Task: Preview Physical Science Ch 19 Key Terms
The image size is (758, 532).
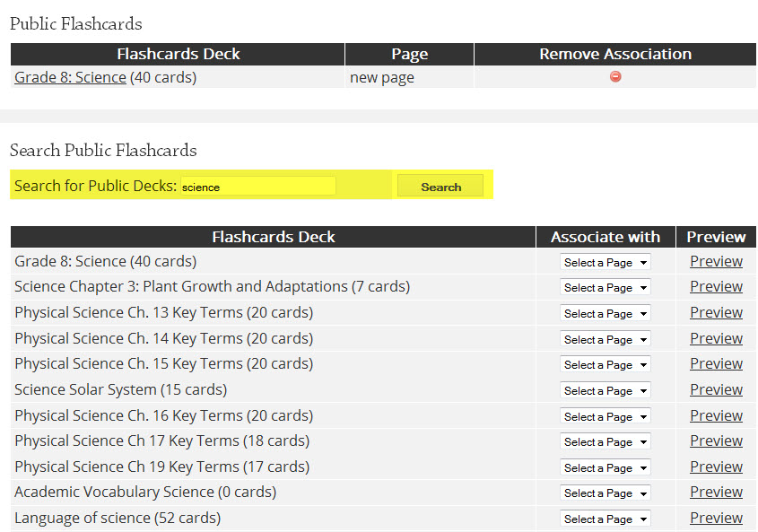Action: (716, 467)
